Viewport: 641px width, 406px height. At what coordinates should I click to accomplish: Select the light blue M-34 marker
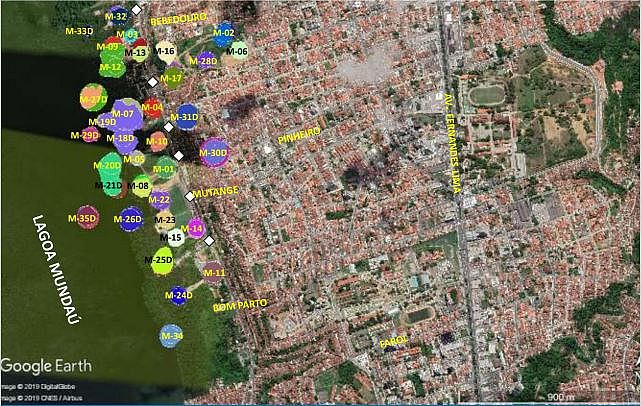pyautogui.click(x=171, y=336)
